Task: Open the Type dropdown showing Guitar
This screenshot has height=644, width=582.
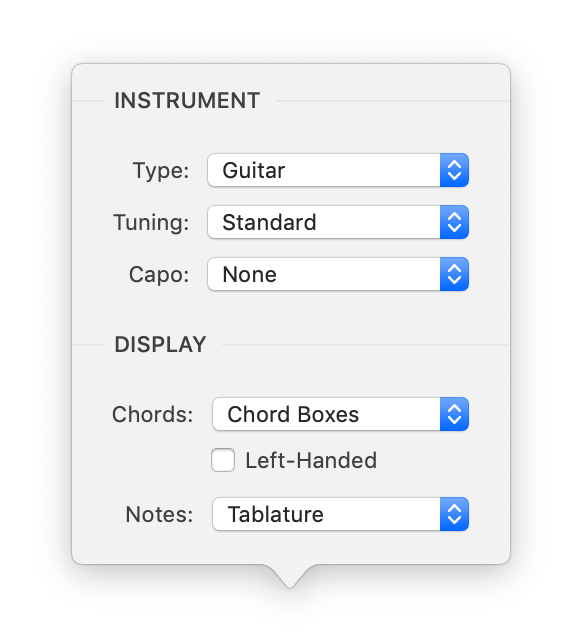Action: click(338, 170)
